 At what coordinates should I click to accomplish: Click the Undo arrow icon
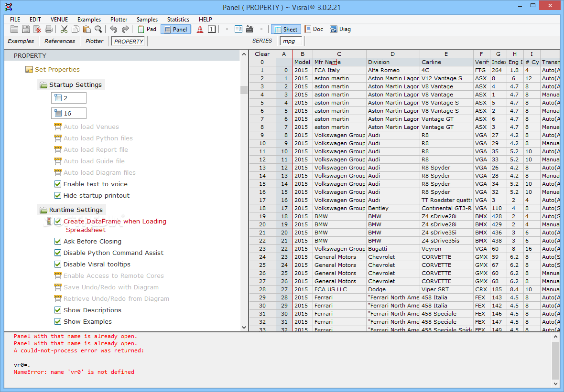coord(114,30)
